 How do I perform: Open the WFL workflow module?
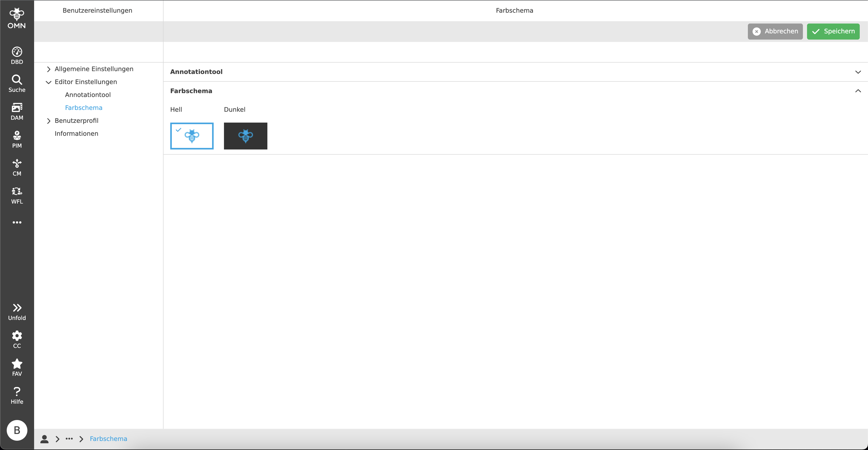point(17,195)
